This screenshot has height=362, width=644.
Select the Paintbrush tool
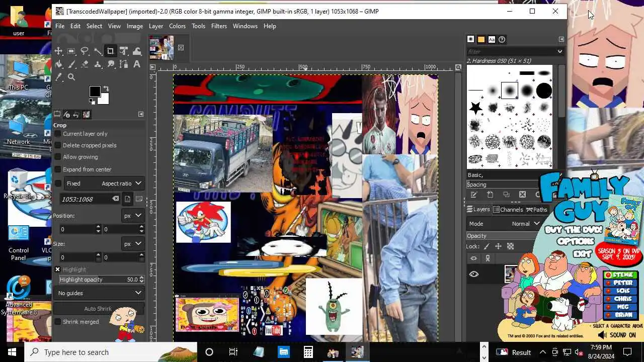pos(71,64)
